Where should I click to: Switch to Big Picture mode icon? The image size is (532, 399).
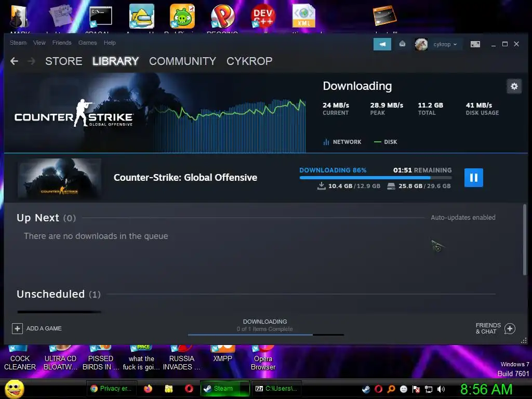475,44
